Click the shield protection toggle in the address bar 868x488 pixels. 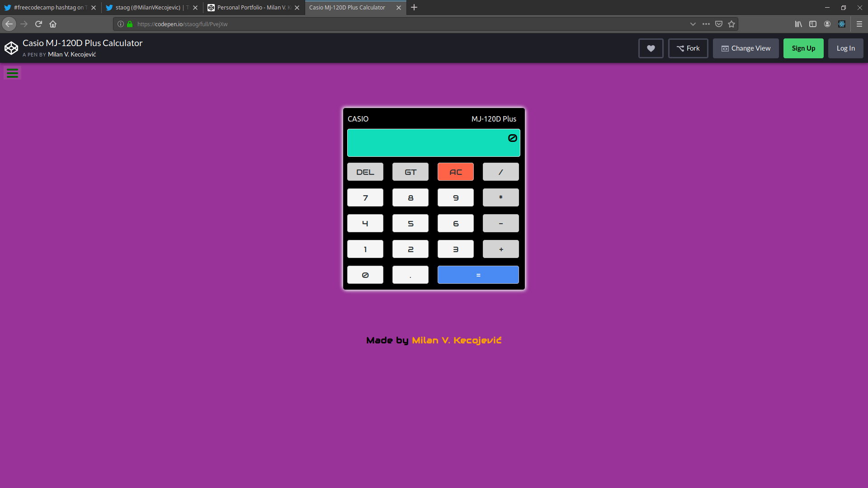tap(718, 24)
